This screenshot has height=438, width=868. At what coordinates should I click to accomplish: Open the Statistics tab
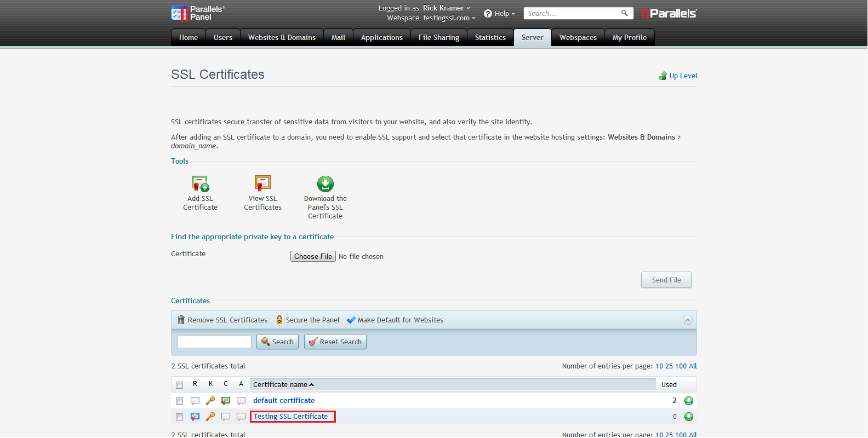(490, 37)
